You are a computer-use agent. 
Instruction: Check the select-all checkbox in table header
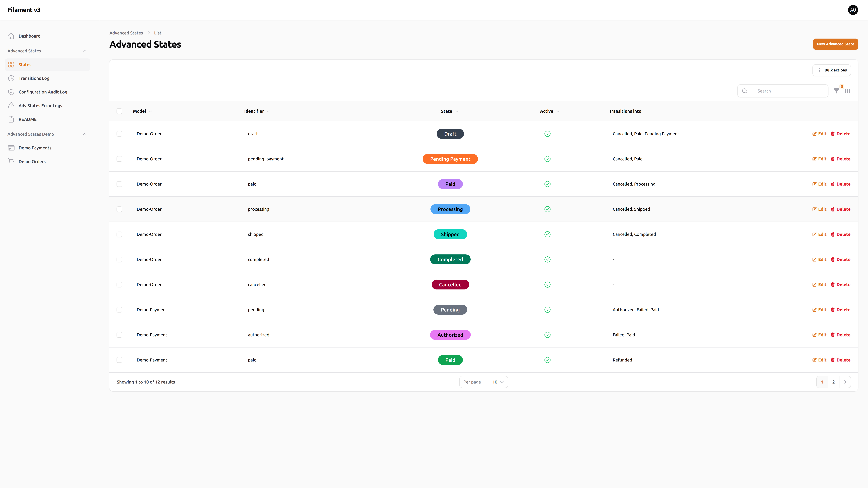pyautogui.click(x=119, y=111)
